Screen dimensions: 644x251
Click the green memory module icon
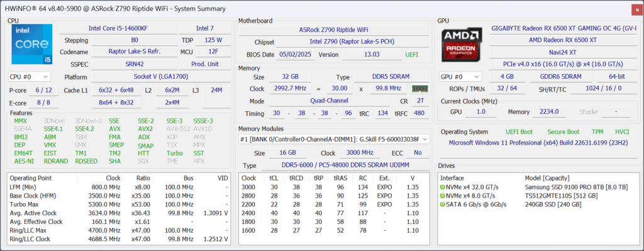419,88
